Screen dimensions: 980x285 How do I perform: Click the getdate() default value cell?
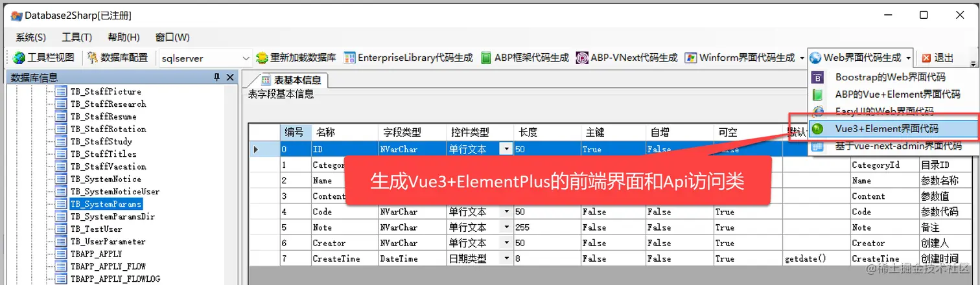click(x=816, y=258)
